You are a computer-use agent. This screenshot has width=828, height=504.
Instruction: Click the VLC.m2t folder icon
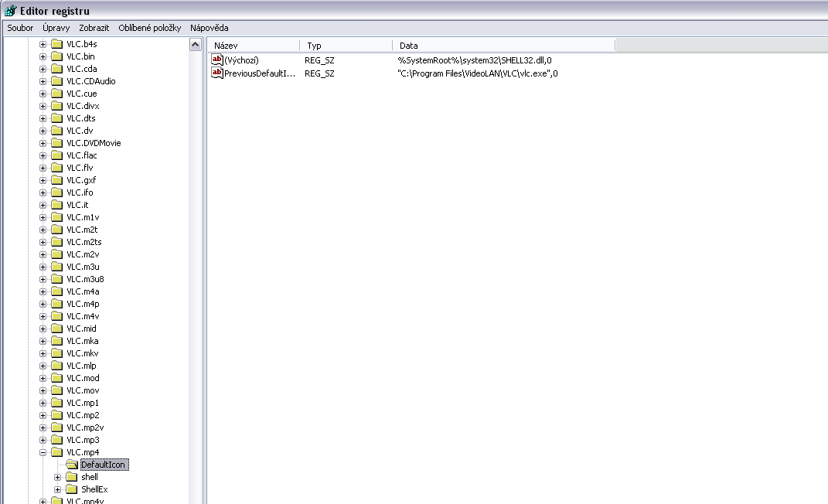pyautogui.click(x=57, y=230)
